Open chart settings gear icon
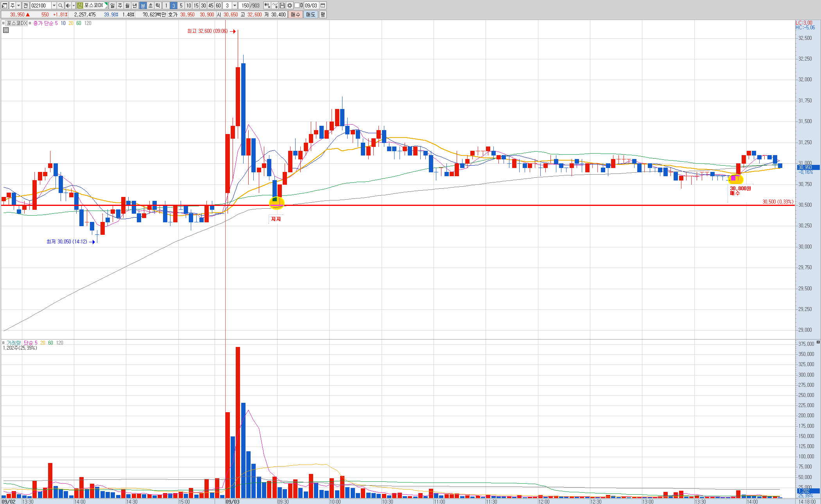 290,5
